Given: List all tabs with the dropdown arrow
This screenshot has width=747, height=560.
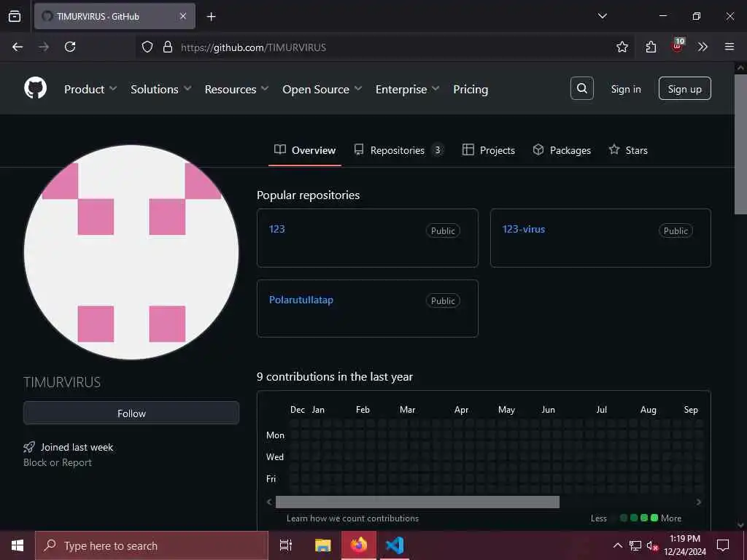Looking at the screenshot, I should (x=602, y=16).
